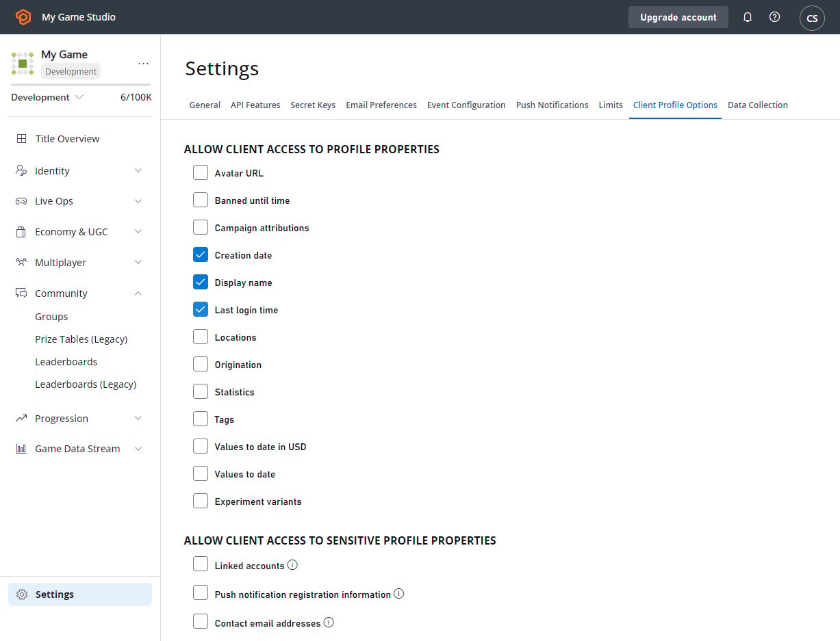
Task: Go to the Secret Keys tab
Action: tap(313, 105)
